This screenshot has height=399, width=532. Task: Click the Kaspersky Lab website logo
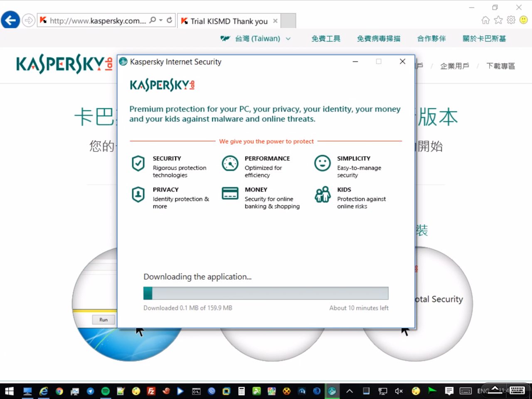point(64,64)
